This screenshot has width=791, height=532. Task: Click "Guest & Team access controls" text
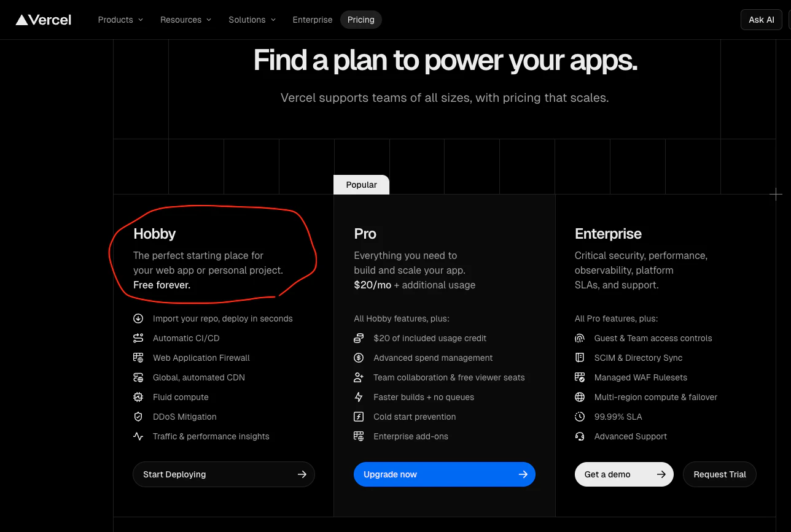tap(653, 338)
